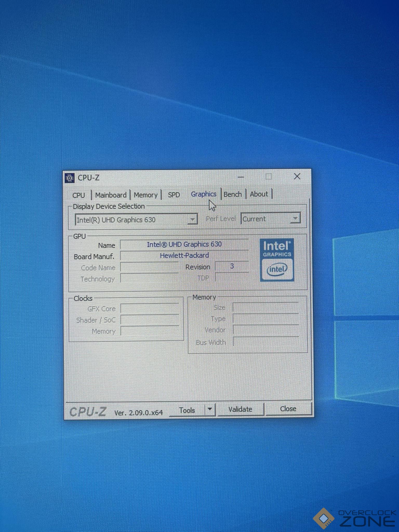Click the Memory Vendor field
The height and width of the screenshot is (532, 399).
(x=266, y=330)
